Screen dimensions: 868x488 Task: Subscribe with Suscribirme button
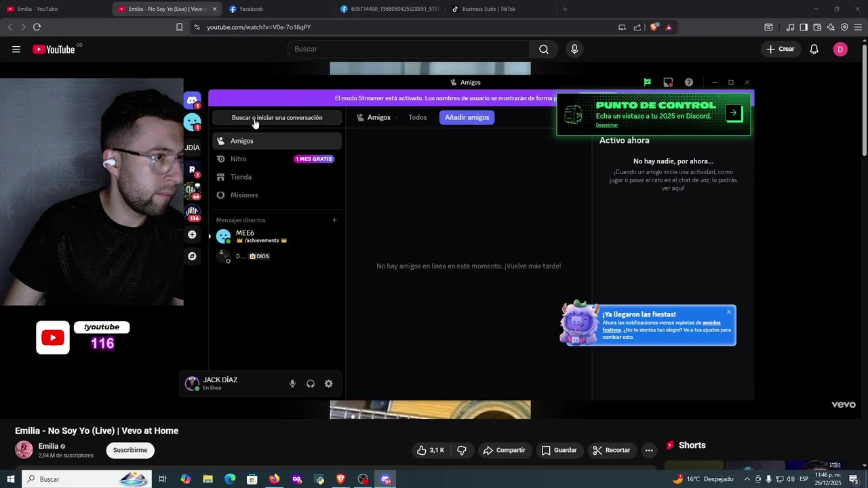coord(130,450)
